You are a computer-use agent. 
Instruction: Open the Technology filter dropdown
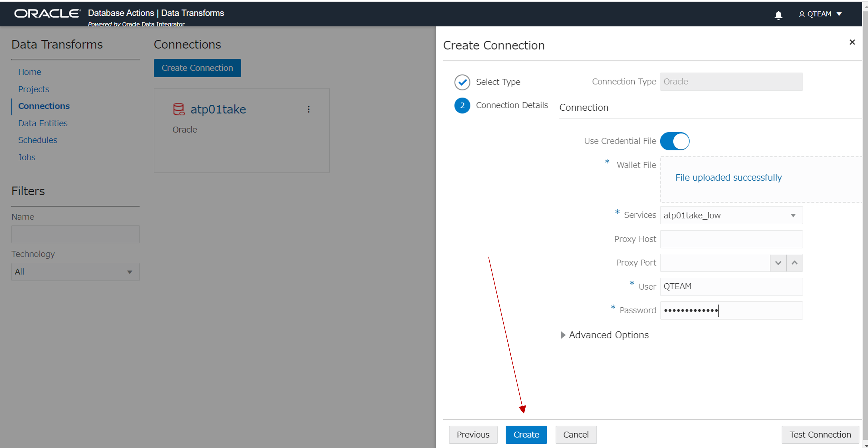pos(75,272)
